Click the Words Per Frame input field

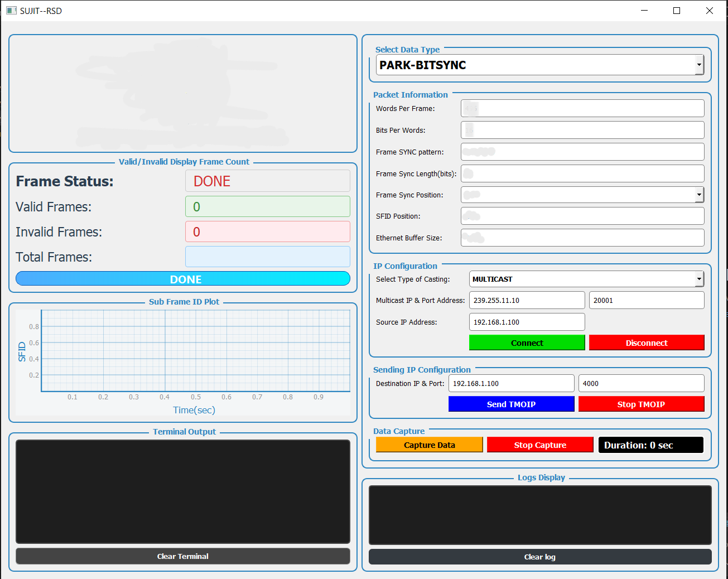[582, 108]
